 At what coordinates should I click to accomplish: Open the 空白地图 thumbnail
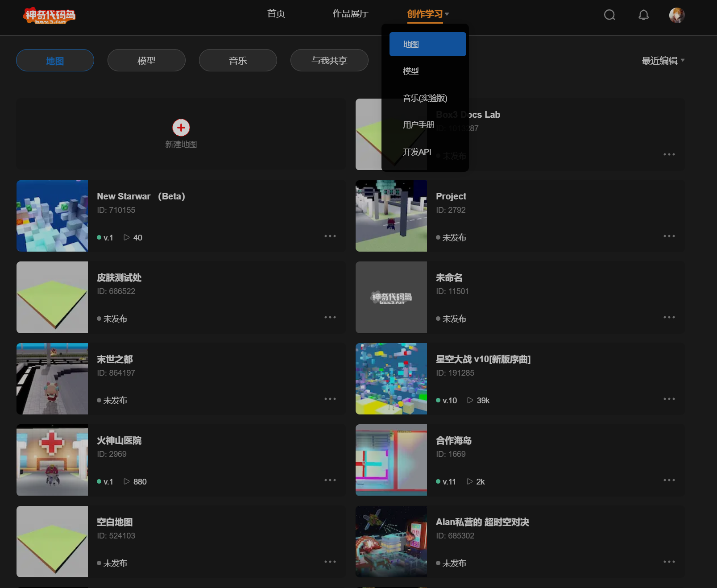pyautogui.click(x=52, y=542)
